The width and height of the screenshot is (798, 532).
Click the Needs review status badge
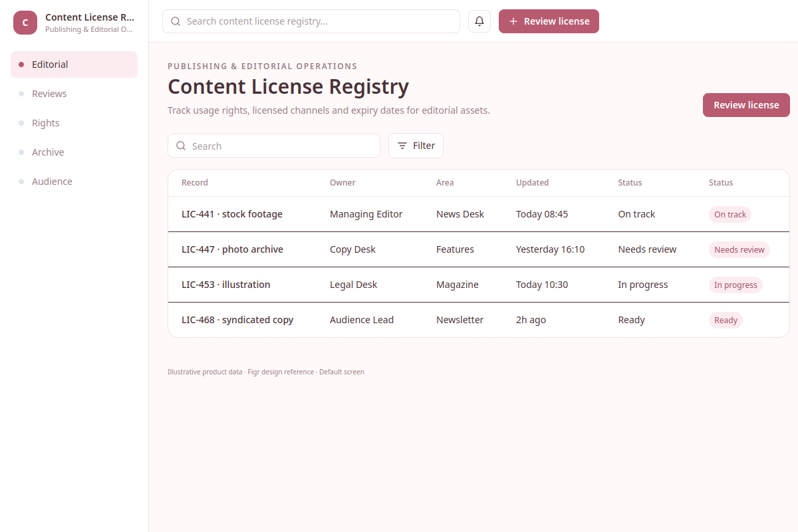coord(739,249)
